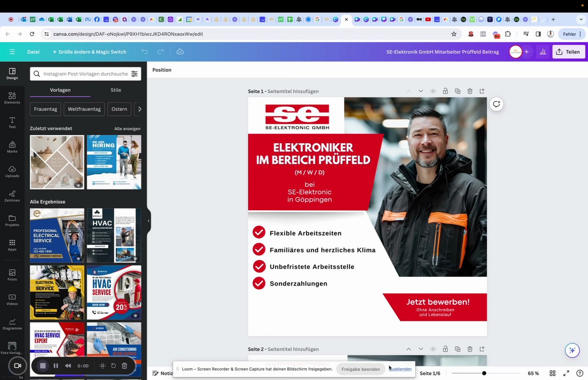
Task: Click Alle anzeigen for recently used
Action: coord(127,129)
